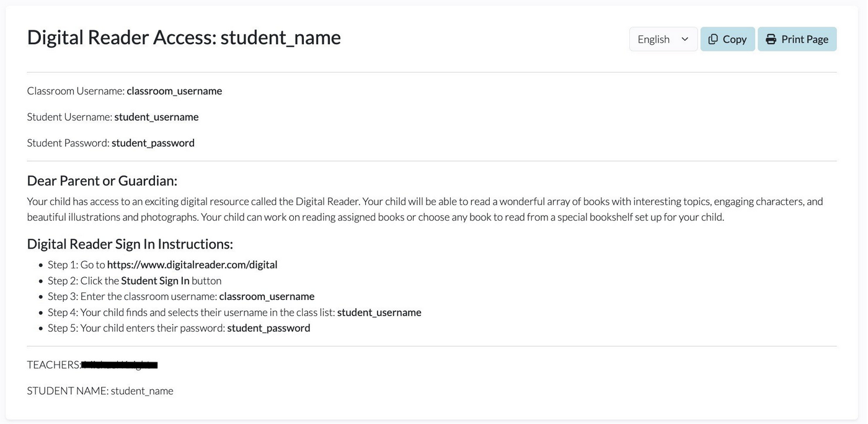Open the English language dropdown
This screenshot has height=424, width=868.
[x=663, y=39]
